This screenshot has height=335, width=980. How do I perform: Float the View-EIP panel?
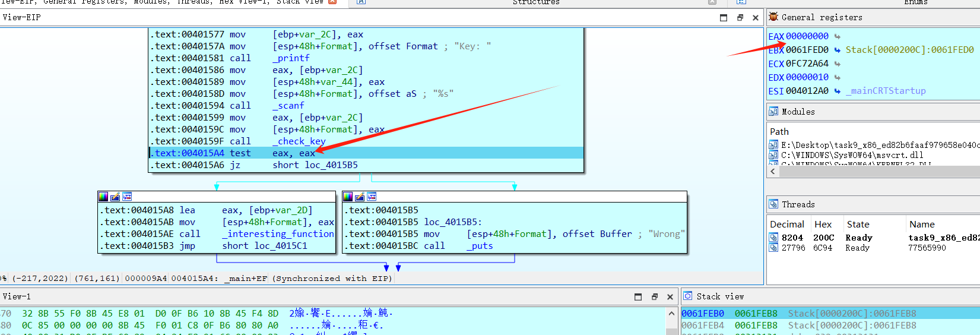(740, 18)
